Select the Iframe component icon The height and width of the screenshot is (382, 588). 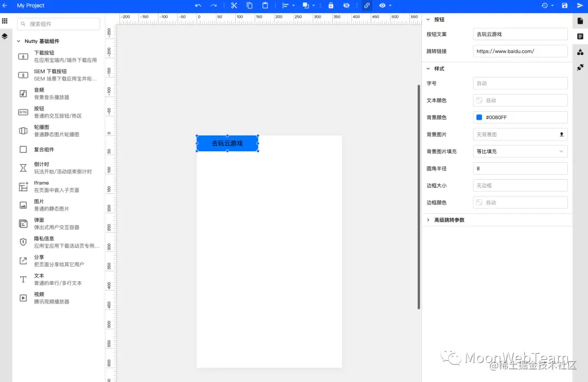click(23, 186)
